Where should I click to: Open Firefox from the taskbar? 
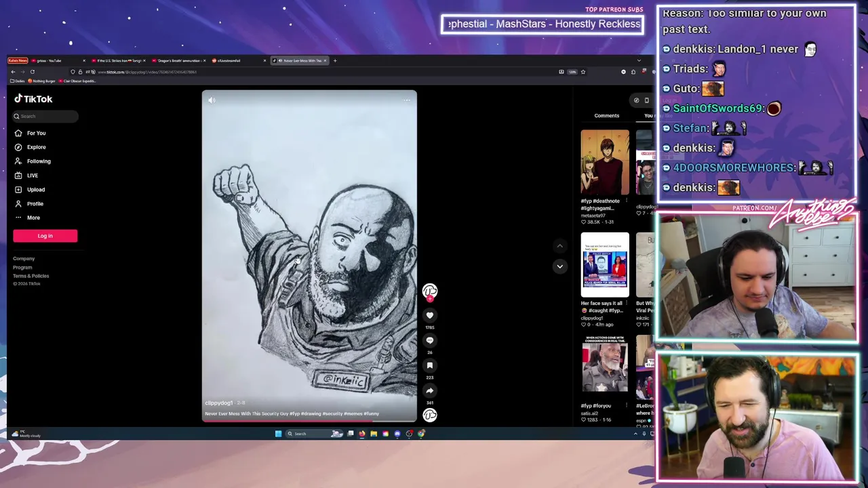[362, 434]
